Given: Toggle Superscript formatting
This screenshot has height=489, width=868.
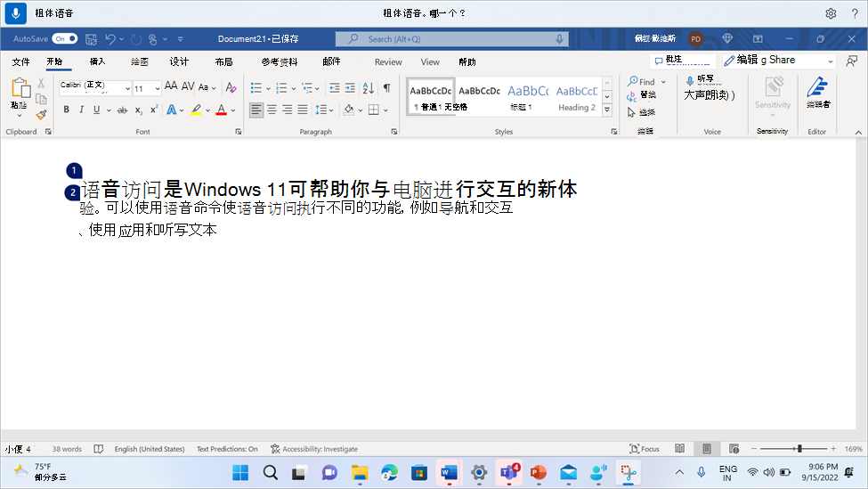Looking at the screenshot, I should 154,109.
